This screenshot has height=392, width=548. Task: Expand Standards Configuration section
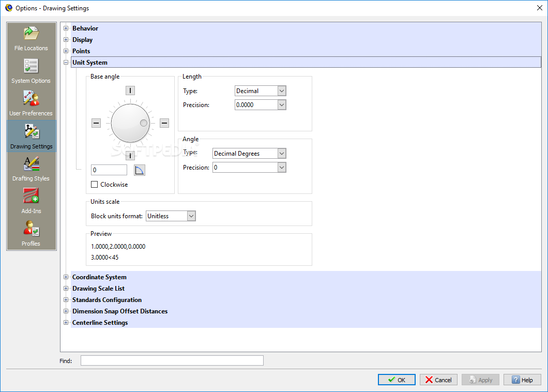pyautogui.click(x=66, y=299)
